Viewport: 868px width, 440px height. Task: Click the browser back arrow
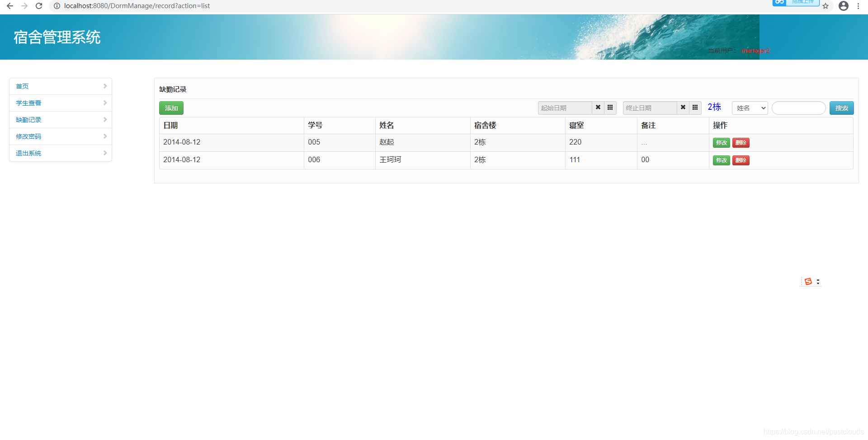[10, 6]
